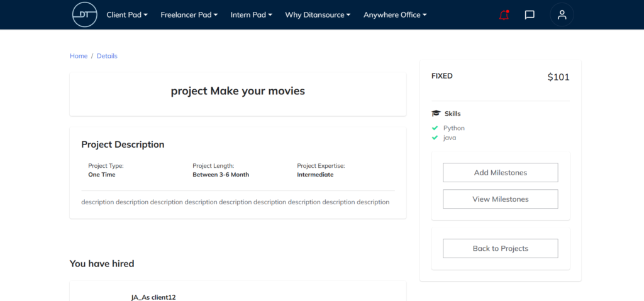Image resolution: width=644 pixels, height=301 pixels.
Task: Click the DT logo in the navbar
Action: (85, 14)
